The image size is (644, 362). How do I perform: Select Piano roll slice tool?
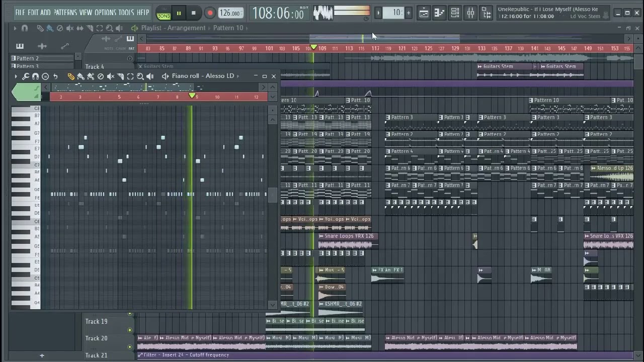[x=121, y=76]
